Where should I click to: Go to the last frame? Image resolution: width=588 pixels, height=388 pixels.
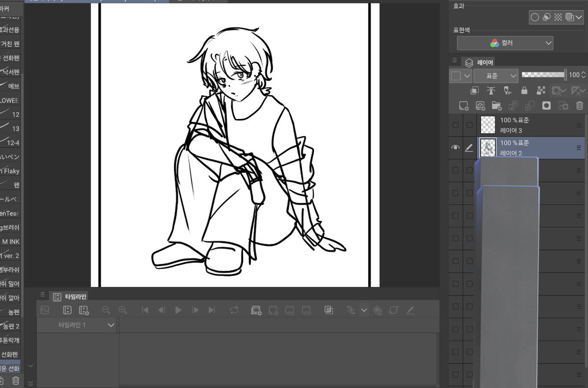pos(212,310)
